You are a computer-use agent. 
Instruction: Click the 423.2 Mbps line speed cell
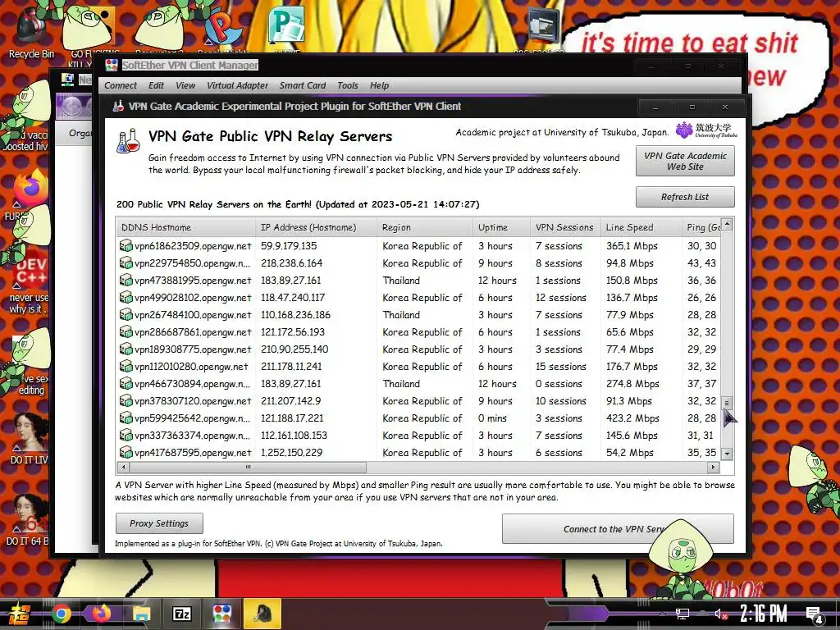coord(632,418)
